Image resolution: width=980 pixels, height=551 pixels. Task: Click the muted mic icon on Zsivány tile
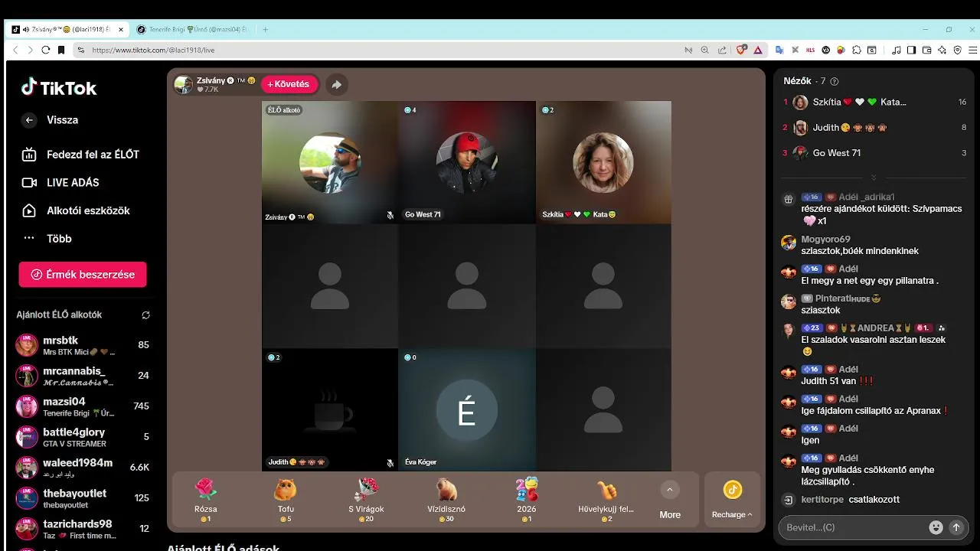pyautogui.click(x=390, y=215)
